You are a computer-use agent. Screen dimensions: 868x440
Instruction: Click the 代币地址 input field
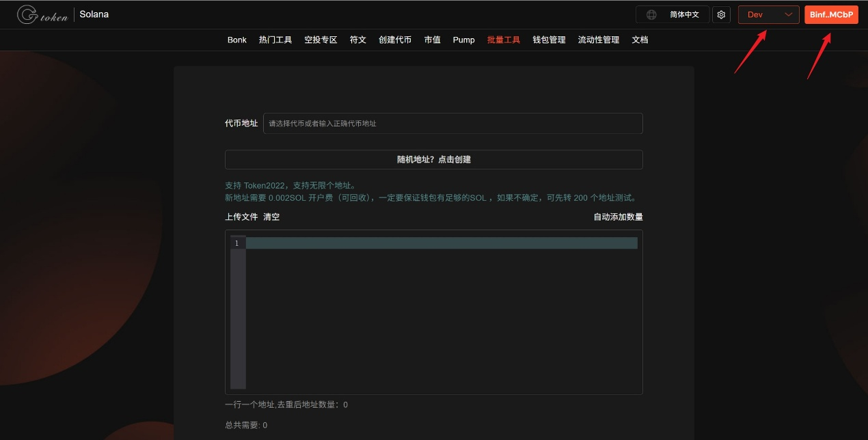[x=453, y=123]
